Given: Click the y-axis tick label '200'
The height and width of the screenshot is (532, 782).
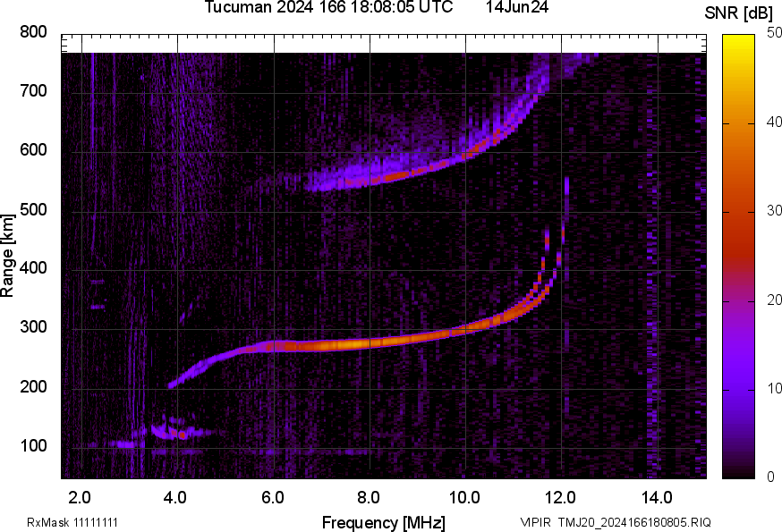Looking at the screenshot, I should [x=33, y=386].
